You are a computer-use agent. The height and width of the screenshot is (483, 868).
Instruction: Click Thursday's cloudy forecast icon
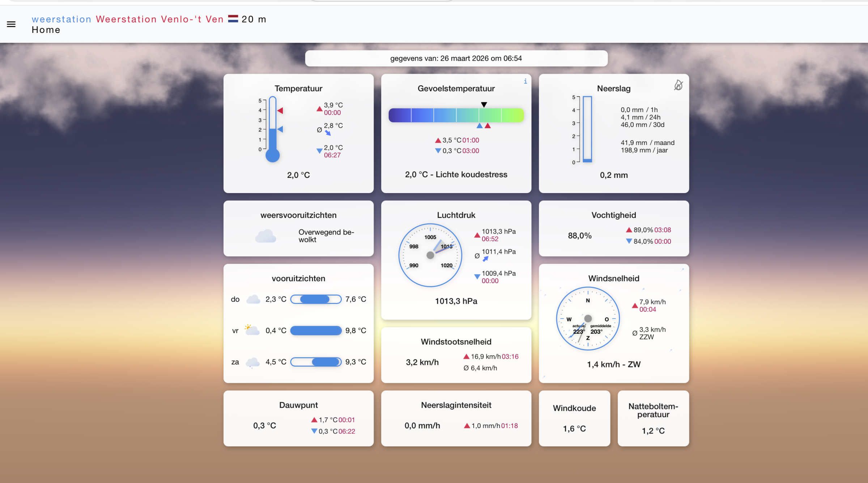coord(253,299)
